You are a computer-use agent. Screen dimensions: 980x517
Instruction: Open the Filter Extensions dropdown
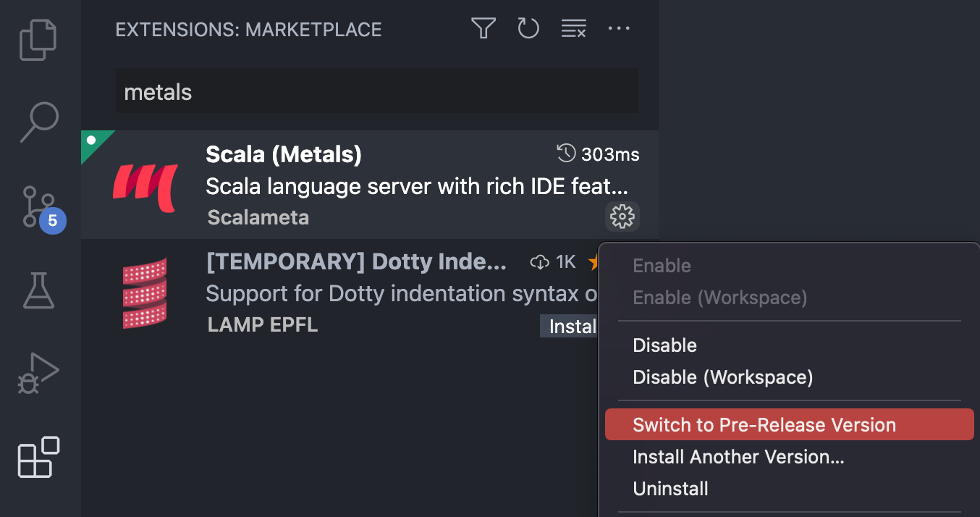[x=483, y=28]
